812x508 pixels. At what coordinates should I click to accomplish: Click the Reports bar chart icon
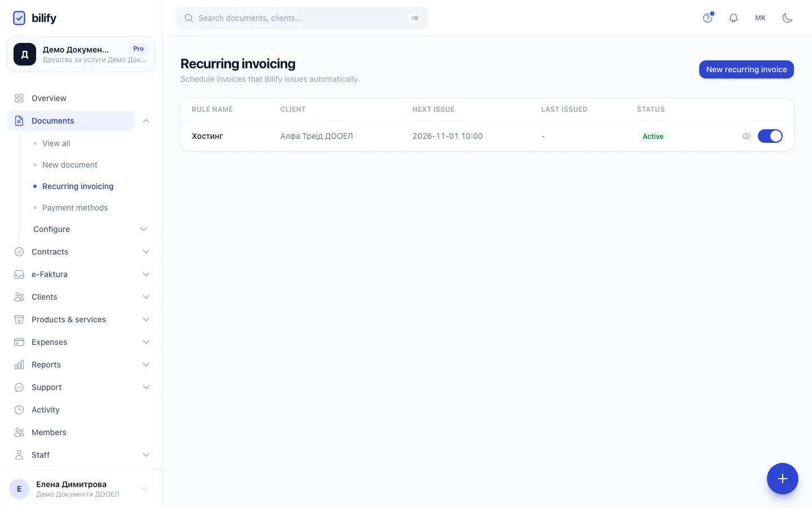[19, 365]
